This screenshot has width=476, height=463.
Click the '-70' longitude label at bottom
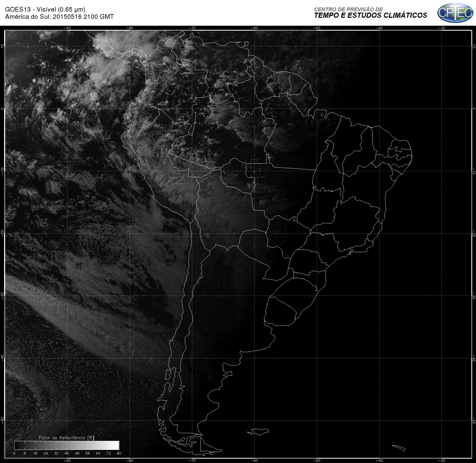(x=192, y=460)
